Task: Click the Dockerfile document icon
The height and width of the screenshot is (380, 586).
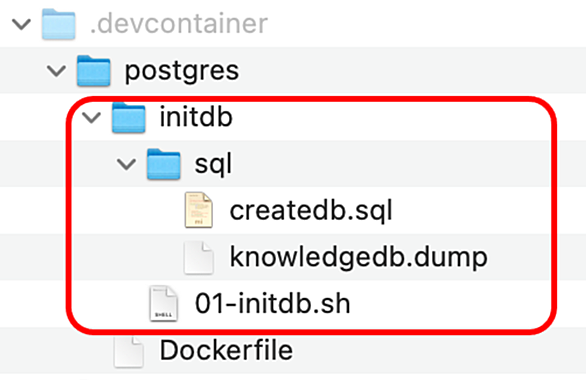Action: [129, 351]
